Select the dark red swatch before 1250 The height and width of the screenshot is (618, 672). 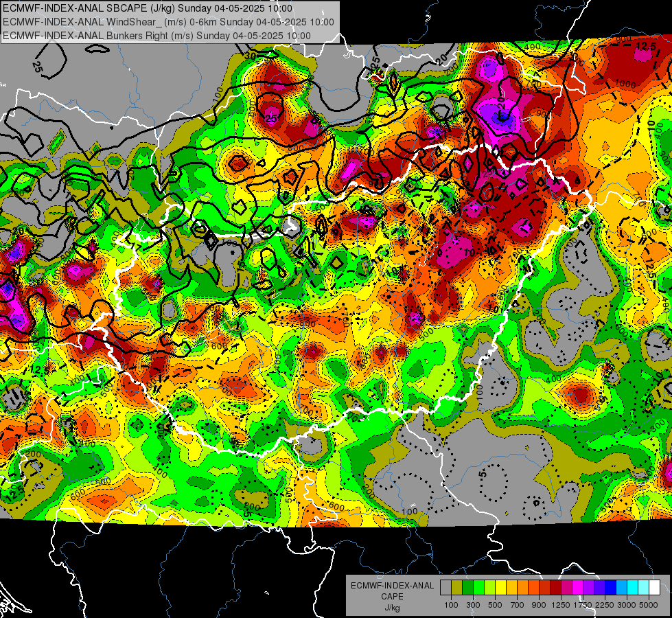[555, 587]
